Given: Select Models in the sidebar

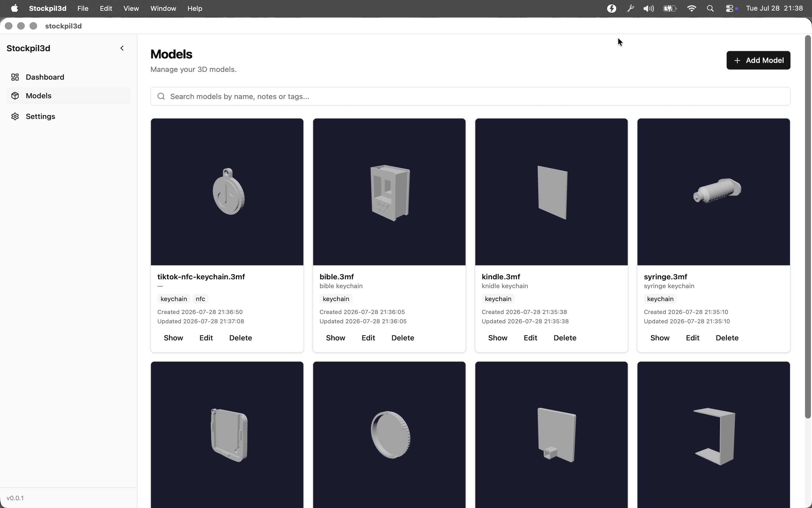Looking at the screenshot, I should coord(69,96).
